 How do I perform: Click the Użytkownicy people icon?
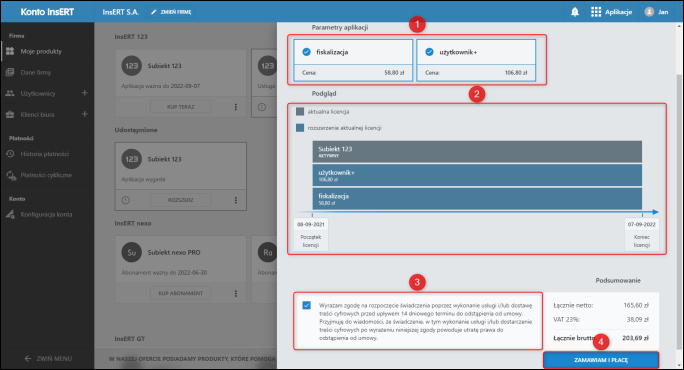pyautogui.click(x=10, y=93)
